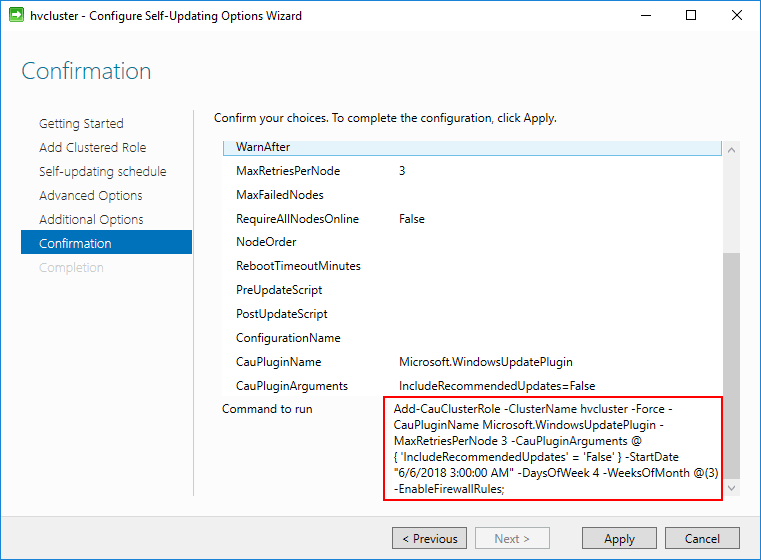Image resolution: width=761 pixels, height=560 pixels.
Task: Click the Command to run text box
Action: pos(553,448)
